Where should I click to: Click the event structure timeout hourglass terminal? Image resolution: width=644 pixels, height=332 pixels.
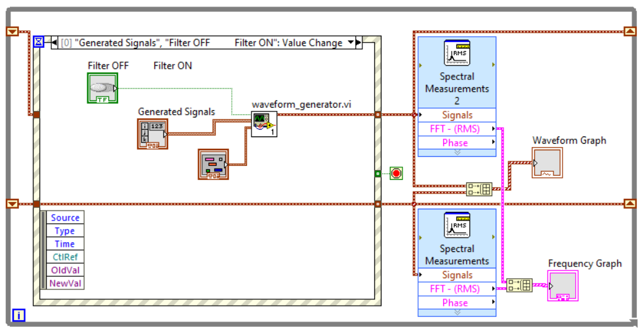tap(39, 42)
